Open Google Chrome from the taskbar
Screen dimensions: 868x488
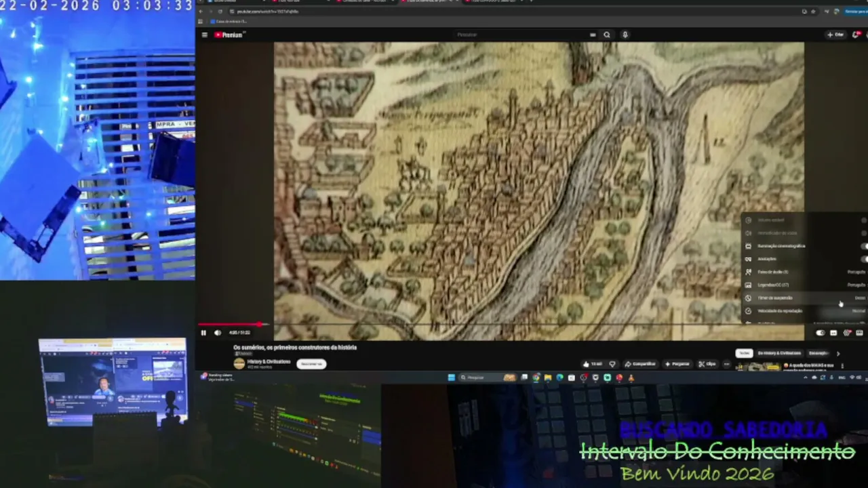[536, 378]
